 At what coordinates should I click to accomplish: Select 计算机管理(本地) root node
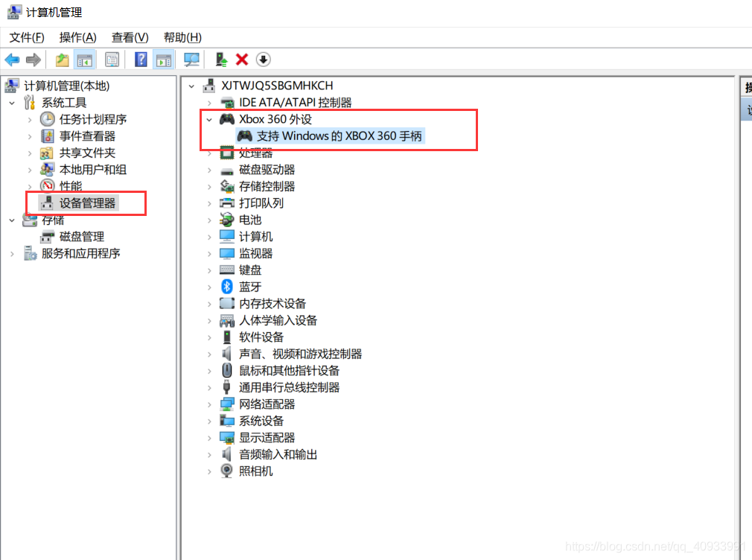pyautogui.click(x=67, y=86)
